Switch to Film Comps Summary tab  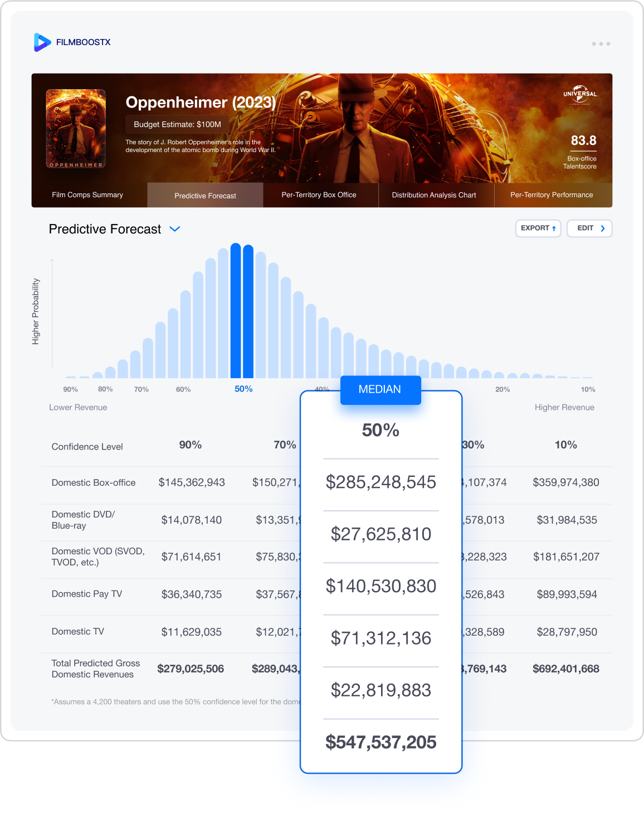coord(87,195)
